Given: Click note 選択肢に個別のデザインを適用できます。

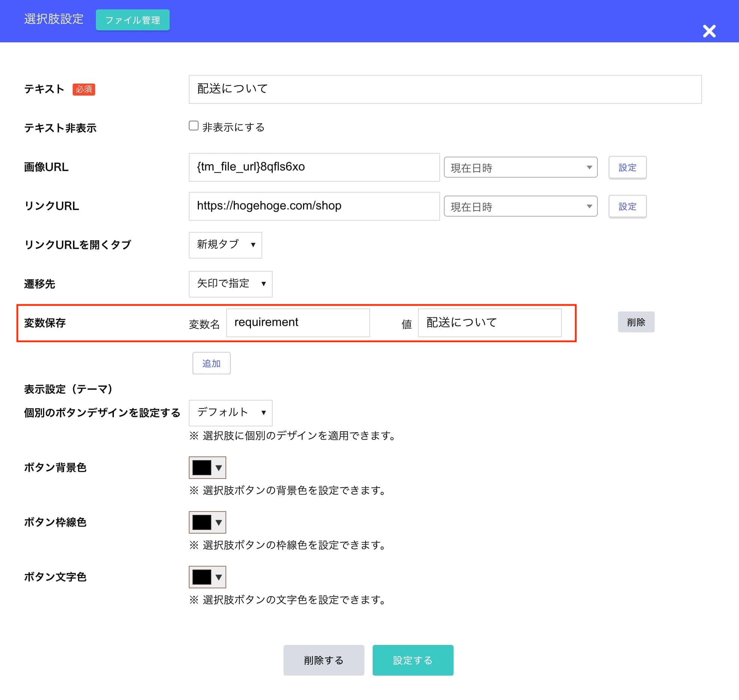Looking at the screenshot, I should 293,436.
